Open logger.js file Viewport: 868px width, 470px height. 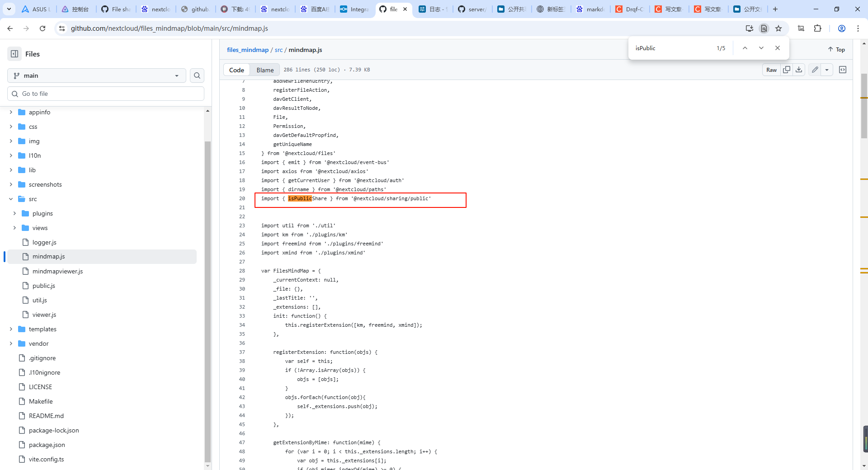(x=44, y=242)
